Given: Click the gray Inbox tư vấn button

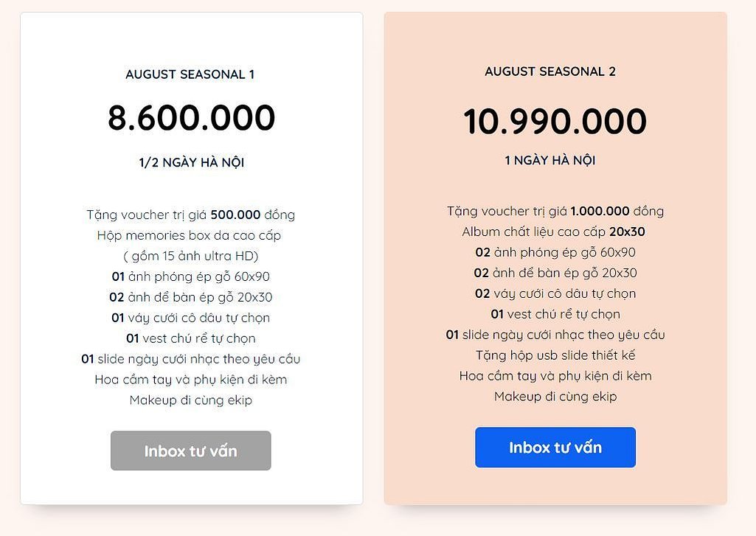Looking at the screenshot, I should click(190, 450).
